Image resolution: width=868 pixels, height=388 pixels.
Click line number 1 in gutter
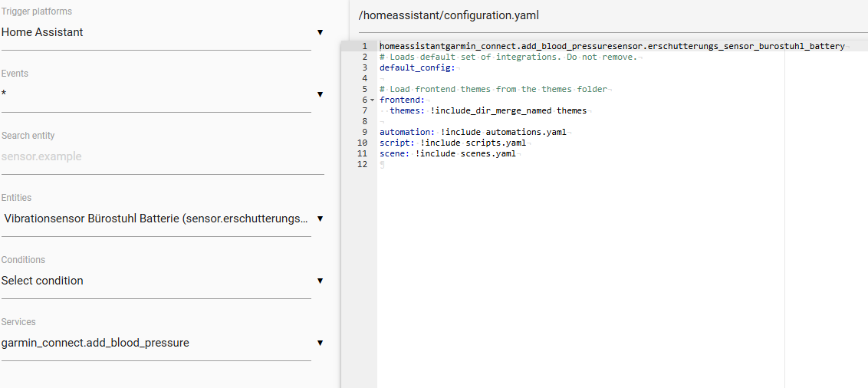tap(364, 47)
